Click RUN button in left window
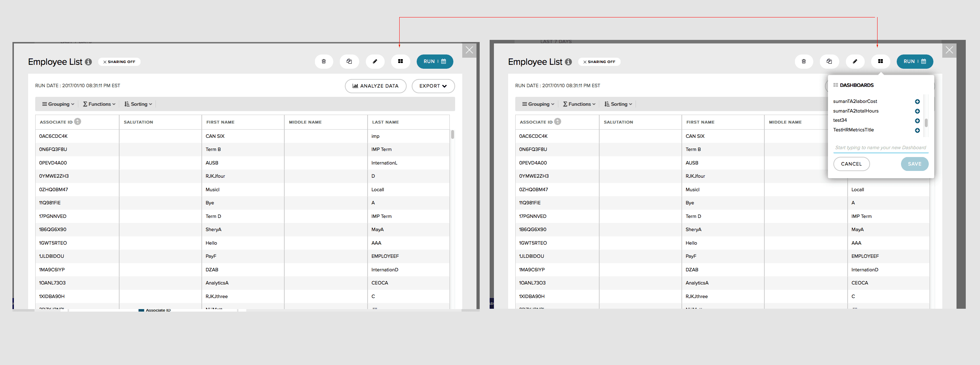The width and height of the screenshot is (980, 365). click(x=434, y=61)
